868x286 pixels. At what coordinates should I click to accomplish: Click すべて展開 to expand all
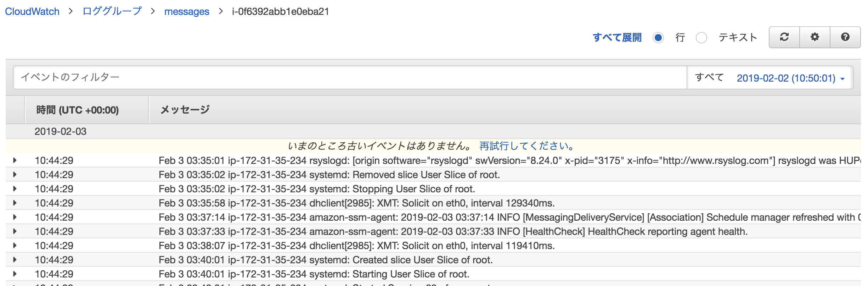617,38
